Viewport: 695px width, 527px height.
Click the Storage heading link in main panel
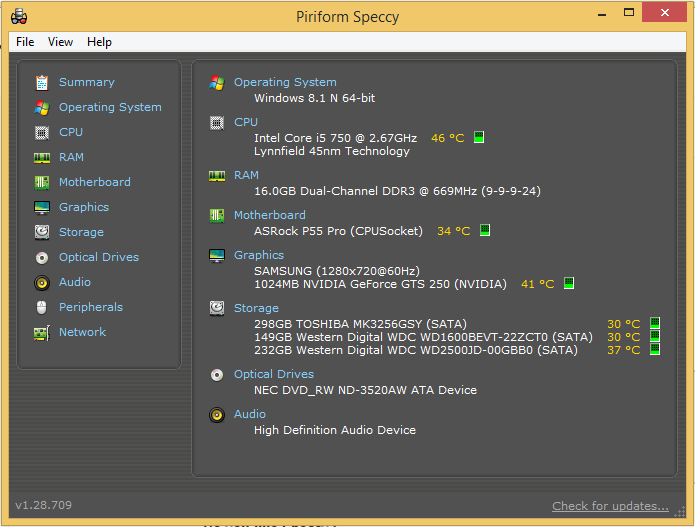[x=256, y=308]
